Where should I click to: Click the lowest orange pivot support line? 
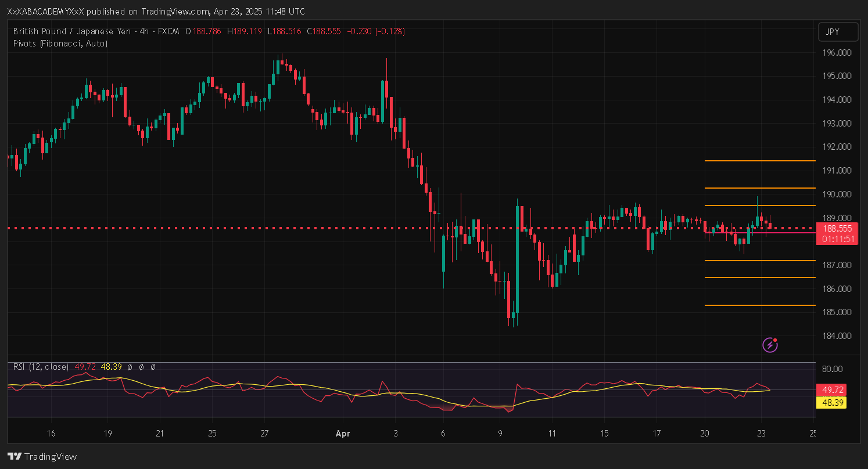(x=759, y=305)
